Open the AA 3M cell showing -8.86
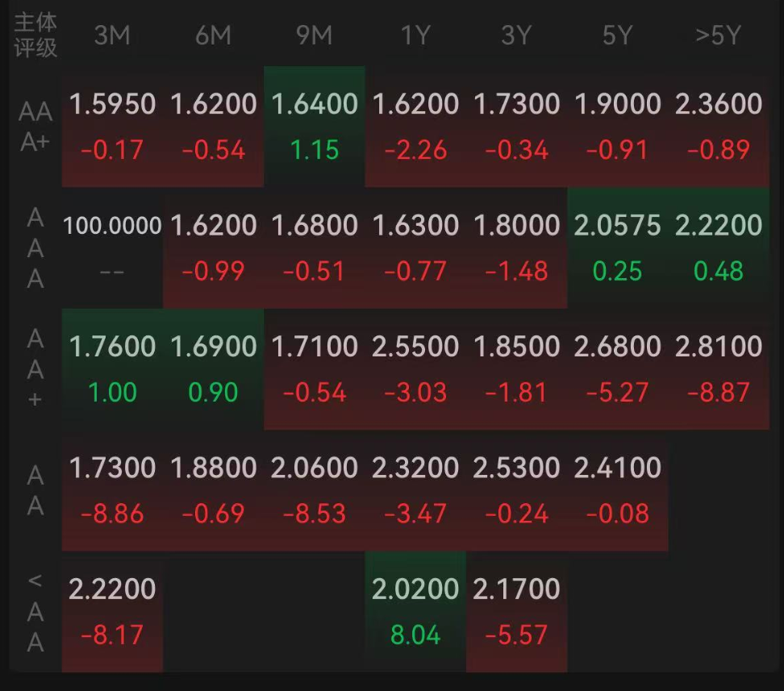 (x=112, y=490)
